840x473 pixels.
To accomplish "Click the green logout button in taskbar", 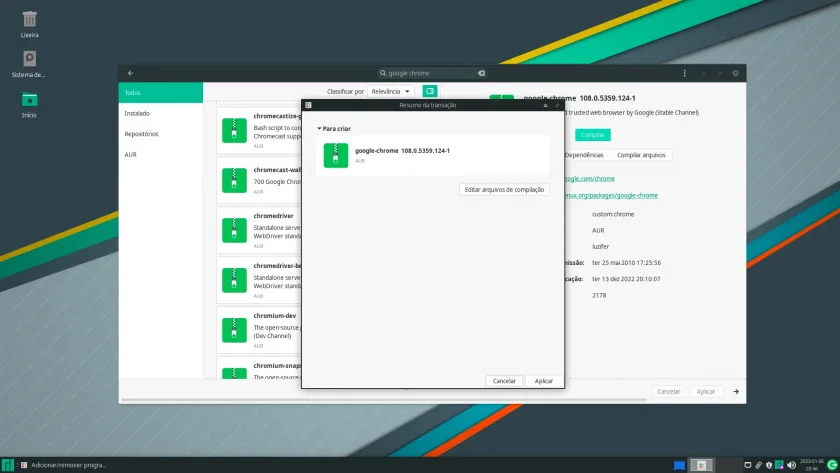I will tap(832, 465).
